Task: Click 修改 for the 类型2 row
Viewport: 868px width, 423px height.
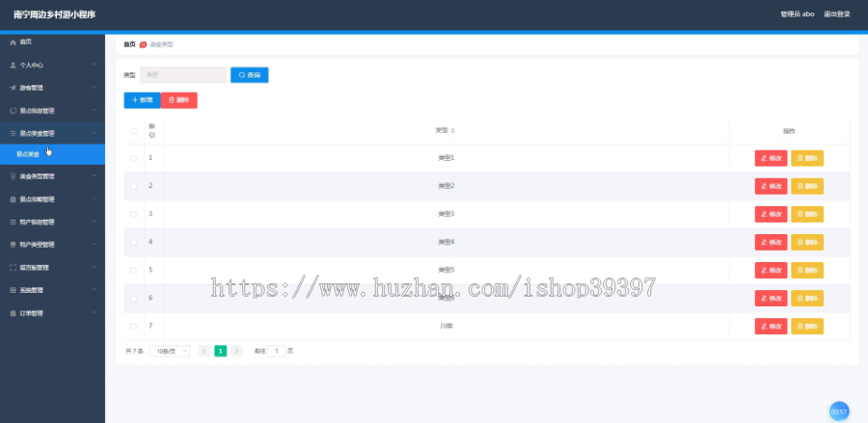Action: (x=772, y=186)
